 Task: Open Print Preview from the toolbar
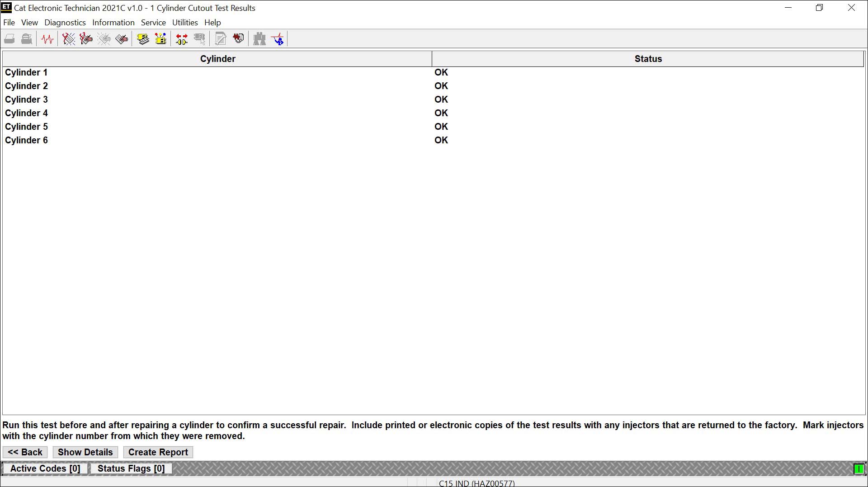[x=26, y=38]
